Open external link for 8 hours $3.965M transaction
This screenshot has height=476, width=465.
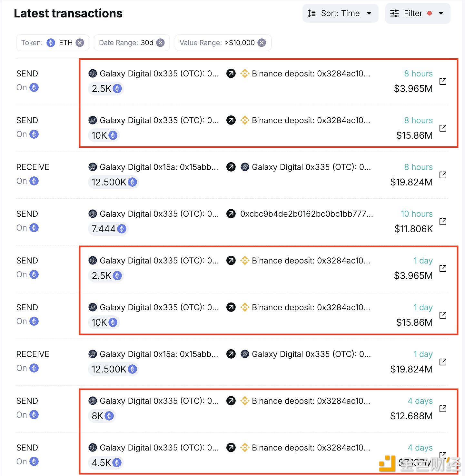443,81
